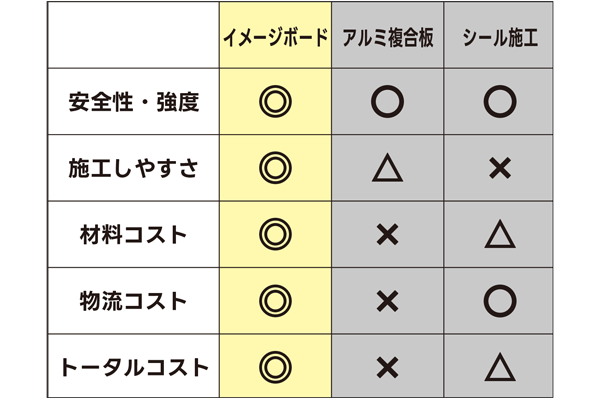Click the cross for 施工しやすさ under シール施工
The width and height of the screenshot is (600, 399).
(x=500, y=168)
